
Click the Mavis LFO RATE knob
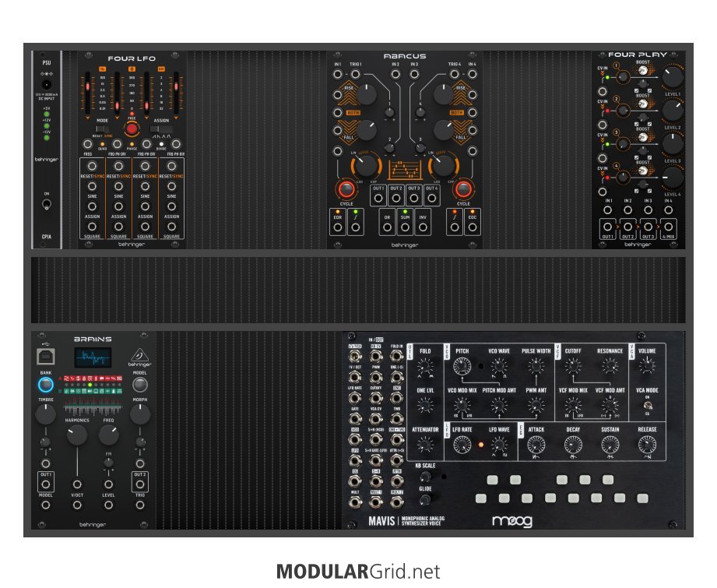tap(462, 445)
